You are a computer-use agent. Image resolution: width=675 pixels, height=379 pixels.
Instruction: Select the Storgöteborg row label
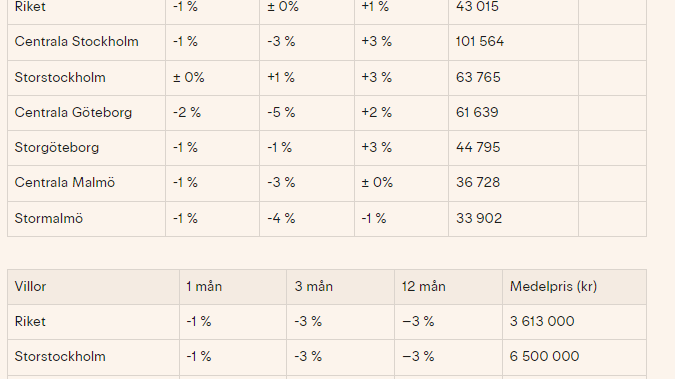tap(57, 147)
